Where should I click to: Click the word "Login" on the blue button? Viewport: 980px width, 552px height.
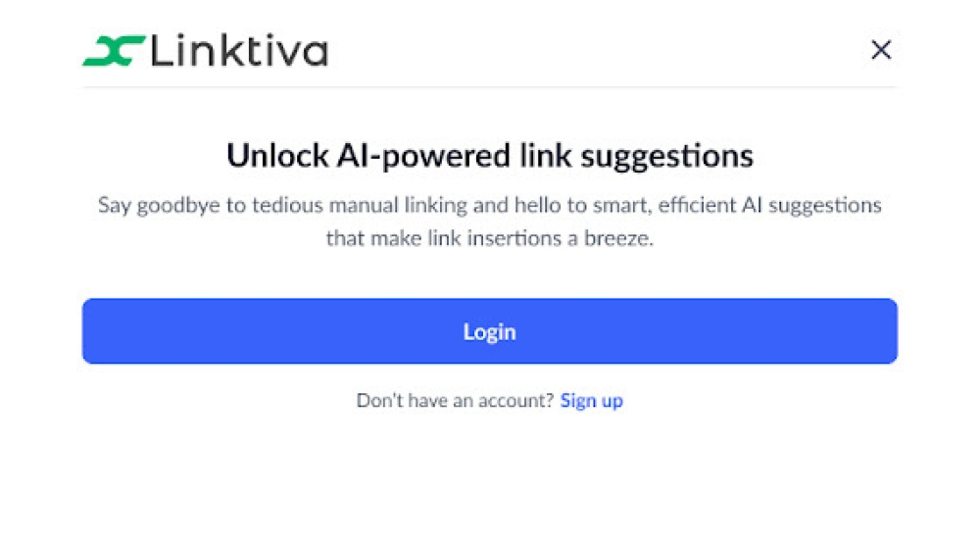point(489,331)
